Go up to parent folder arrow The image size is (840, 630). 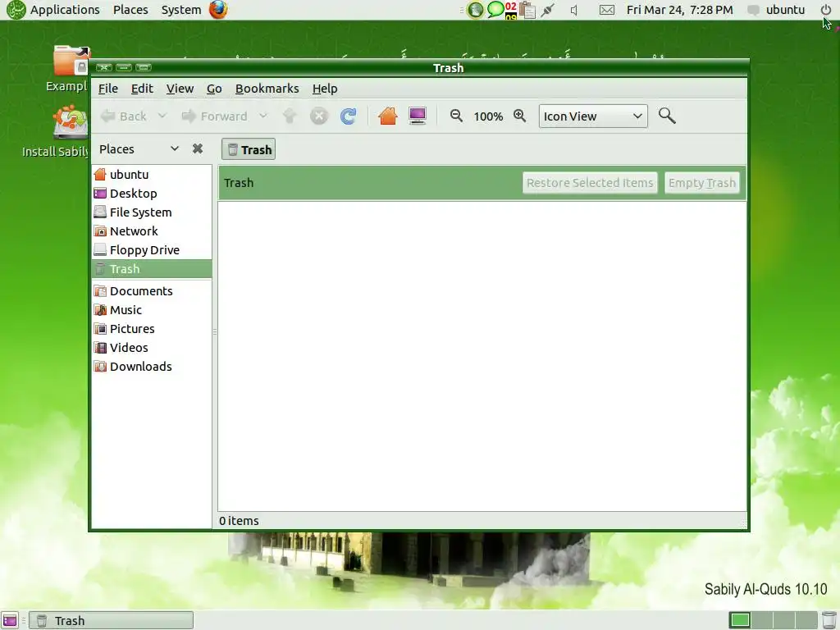coord(290,116)
